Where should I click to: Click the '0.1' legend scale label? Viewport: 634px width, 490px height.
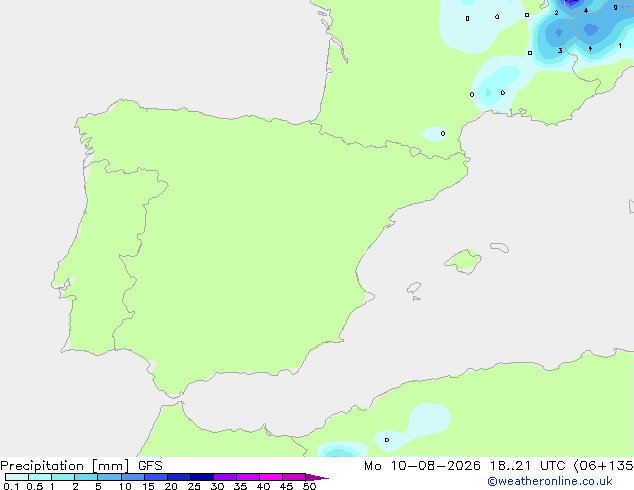[x=11, y=486]
